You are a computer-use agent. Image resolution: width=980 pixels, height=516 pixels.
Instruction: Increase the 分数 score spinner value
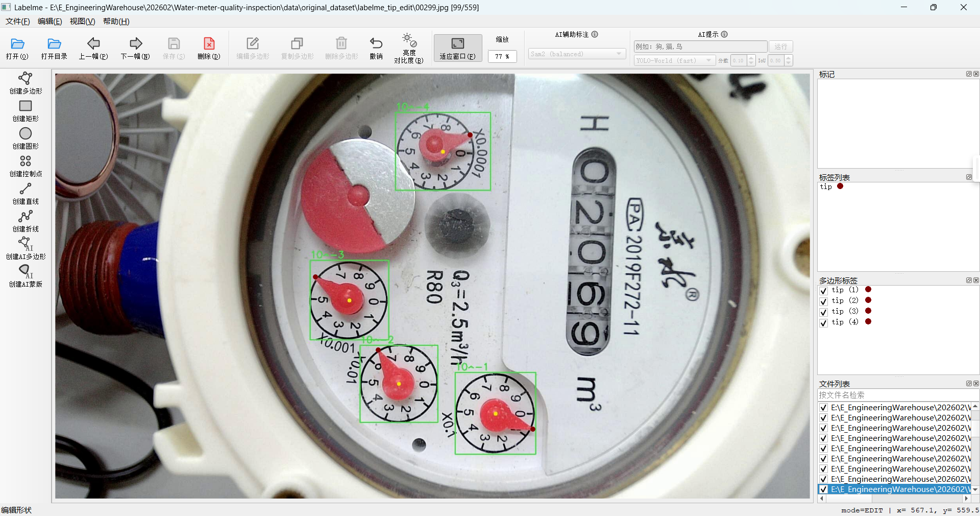coord(751,58)
